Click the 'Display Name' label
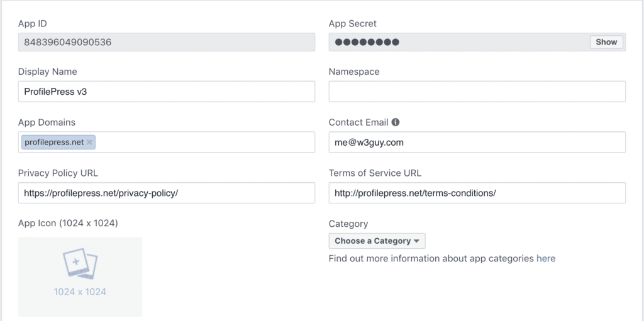This screenshot has width=644, height=321. 48,72
